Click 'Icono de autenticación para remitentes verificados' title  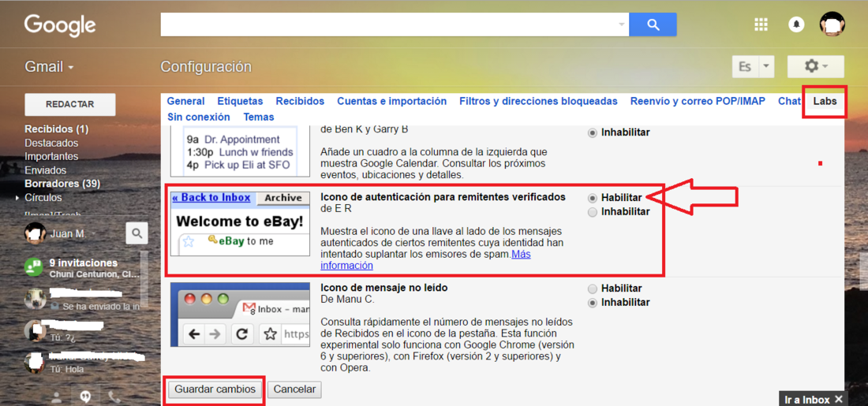pyautogui.click(x=443, y=197)
